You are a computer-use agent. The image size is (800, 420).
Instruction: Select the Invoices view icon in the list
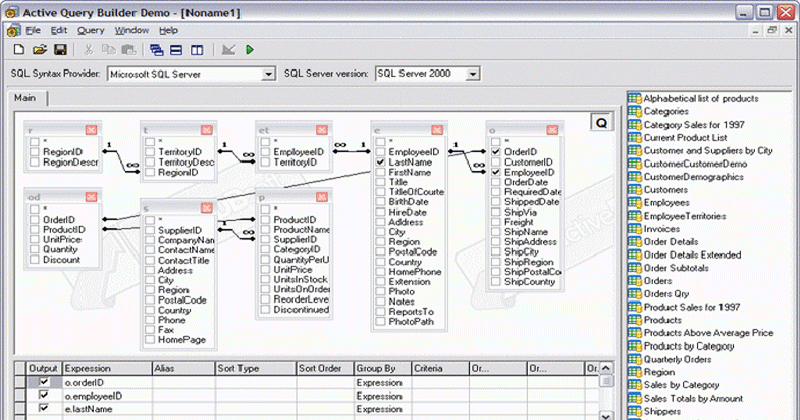(634, 229)
